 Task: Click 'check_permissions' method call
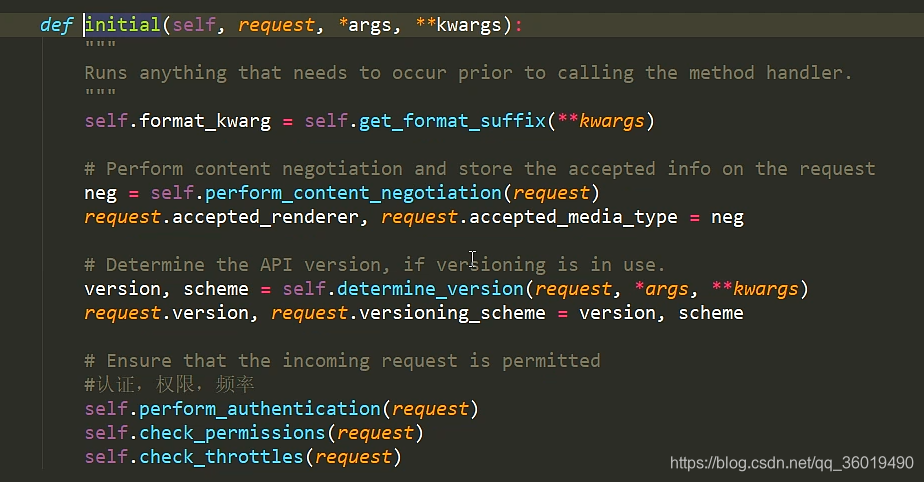(x=232, y=433)
